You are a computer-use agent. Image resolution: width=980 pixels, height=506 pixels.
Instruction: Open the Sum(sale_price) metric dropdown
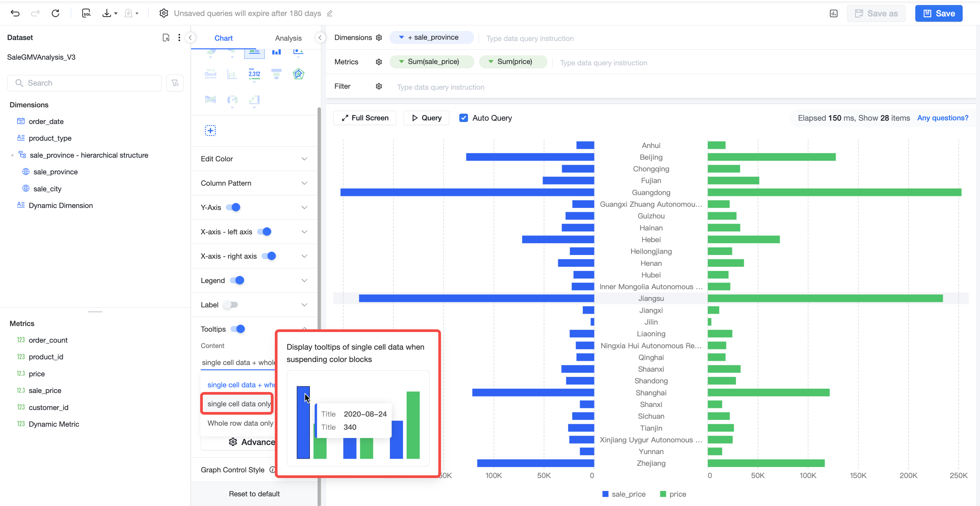pos(401,62)
